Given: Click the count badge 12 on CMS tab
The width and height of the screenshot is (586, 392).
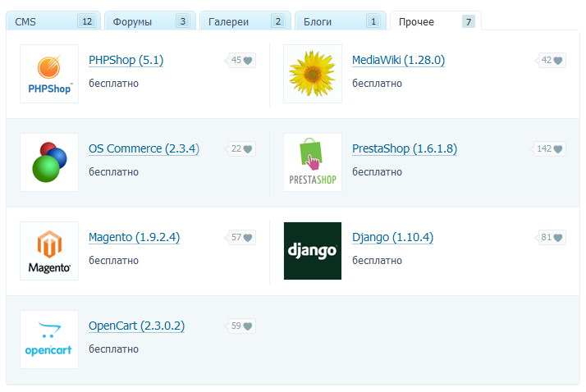Looking at the screenshot, I should pos(87,21).
